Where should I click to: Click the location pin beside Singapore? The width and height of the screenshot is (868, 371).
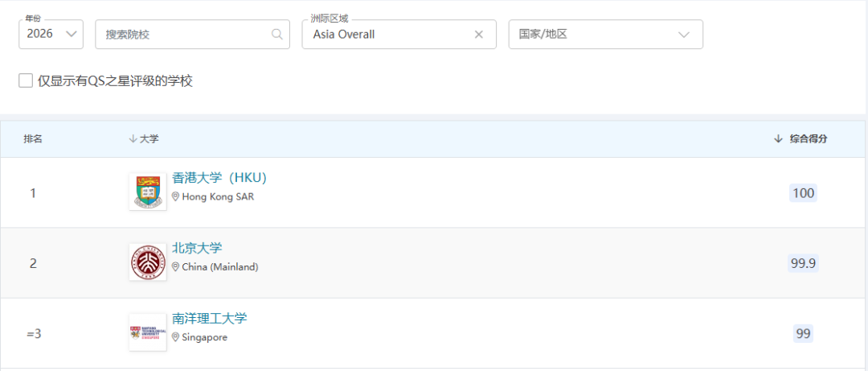pos(176,337)
